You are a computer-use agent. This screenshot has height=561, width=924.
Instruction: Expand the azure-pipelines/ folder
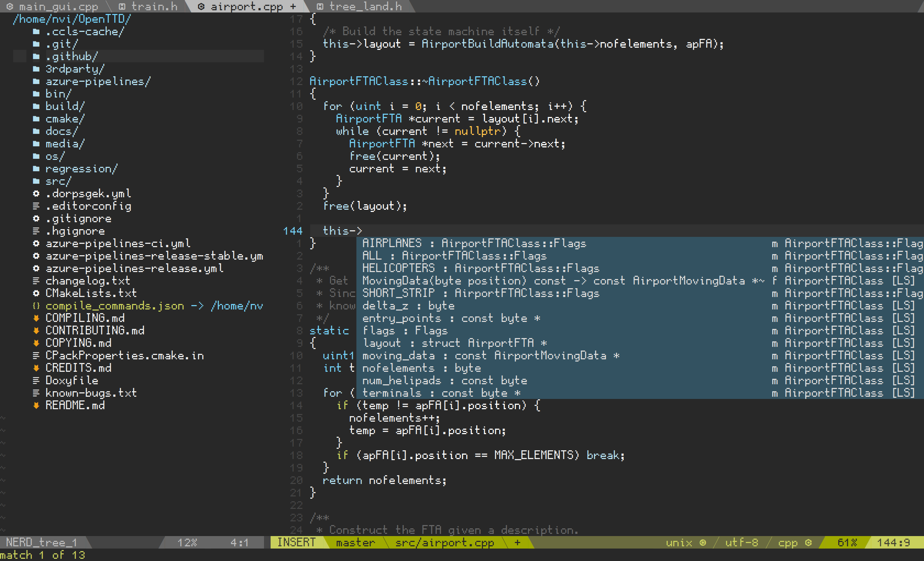(x=98, y=81)
